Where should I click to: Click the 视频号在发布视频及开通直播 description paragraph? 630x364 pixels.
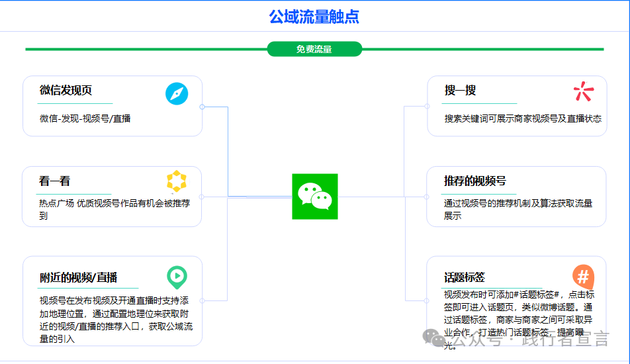point(116,320)
